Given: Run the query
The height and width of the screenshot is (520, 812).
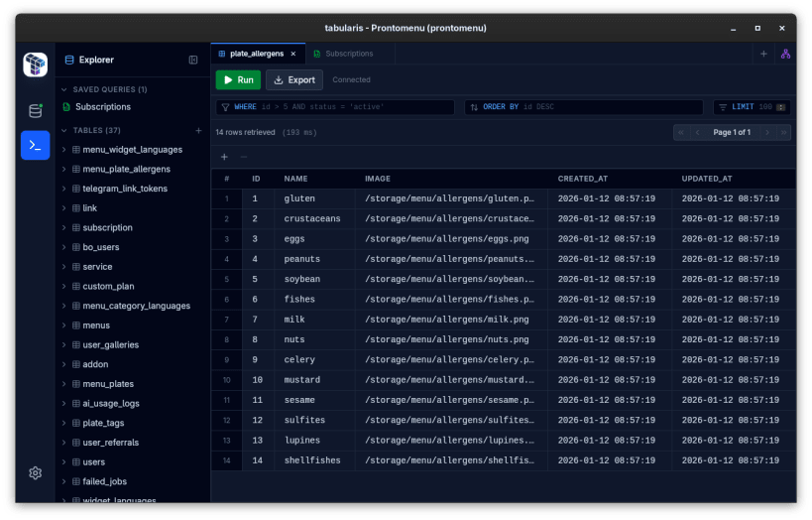Looking at the screenshot, I should pyautogui.click(x=238, y=79).
